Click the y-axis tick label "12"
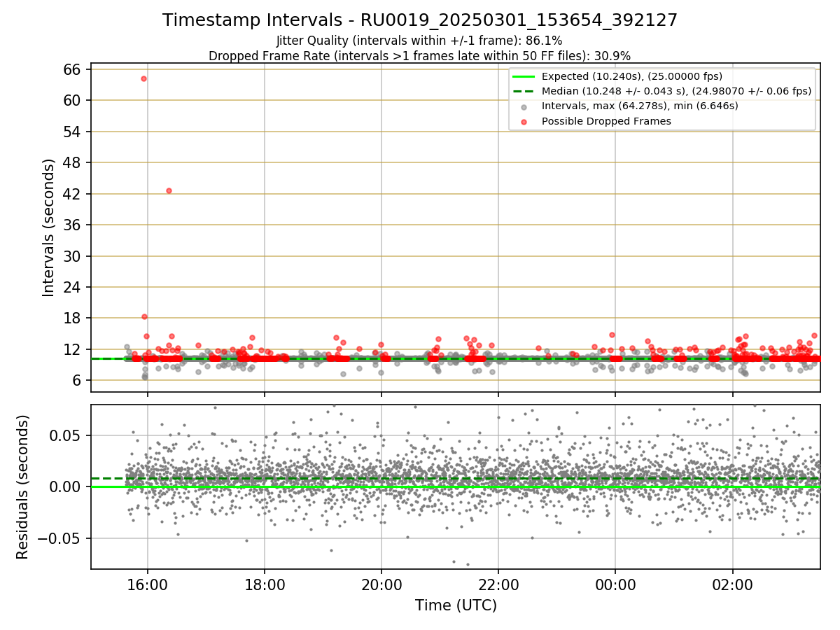Image resolution: width=840 pixels, height=630 pixels. 73,349
